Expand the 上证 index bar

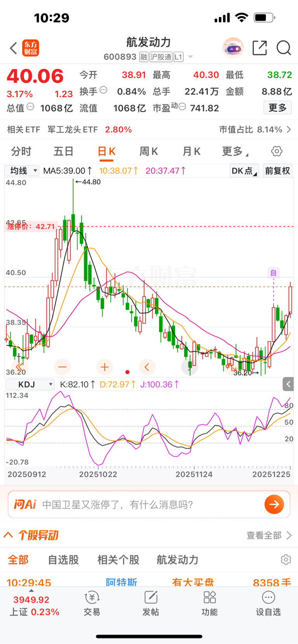[31, 591]
